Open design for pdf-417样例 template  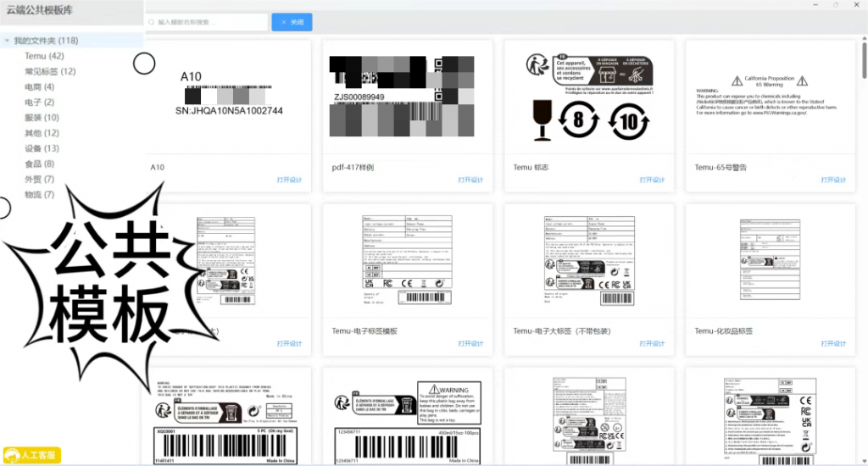pos(470,180)
